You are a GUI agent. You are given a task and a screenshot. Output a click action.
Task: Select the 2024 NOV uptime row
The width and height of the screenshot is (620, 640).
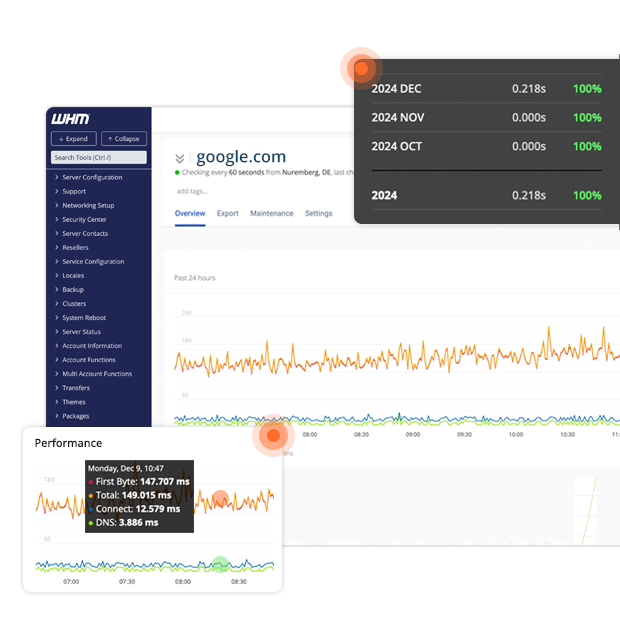[486, 118]
